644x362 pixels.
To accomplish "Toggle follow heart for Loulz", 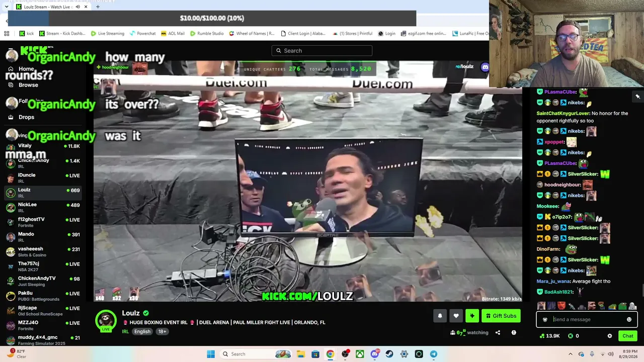I will pos(456,316).
